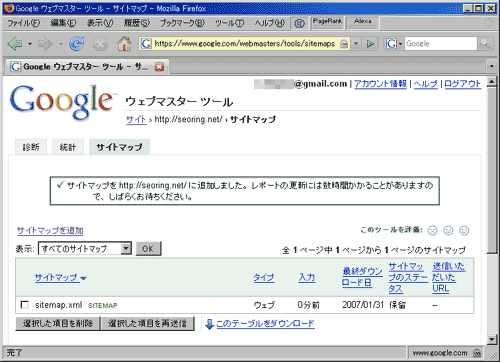Click the Stop loading icon
500x362 pixels.
[x=100, y=44]
